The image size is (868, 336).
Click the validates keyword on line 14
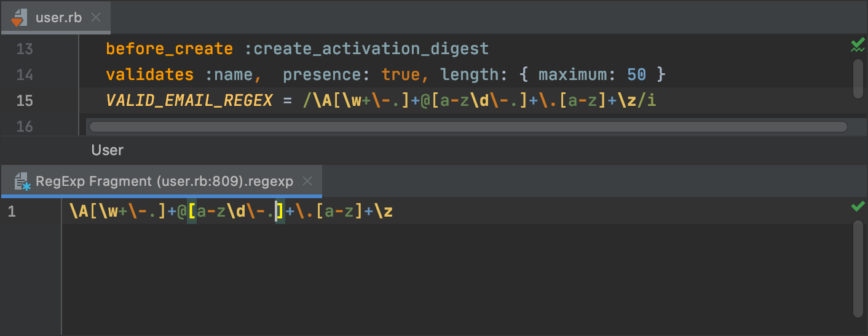tap(149, 74)
